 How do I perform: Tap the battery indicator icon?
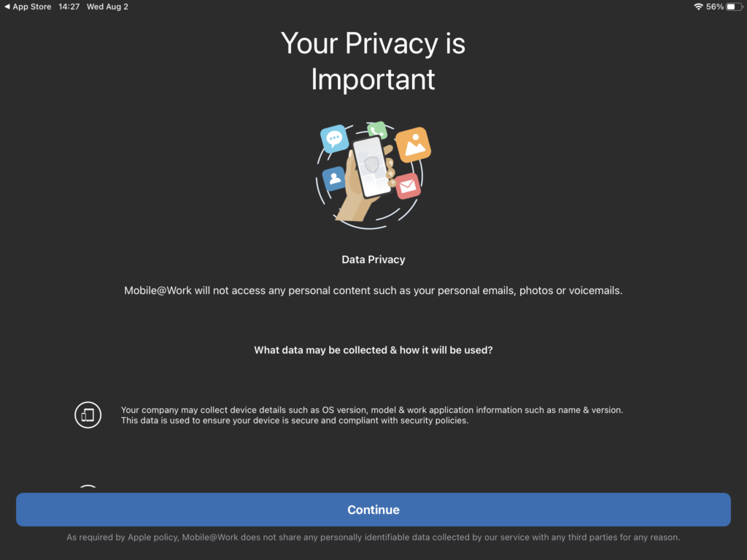pyautogui.click(x=732, y=7)
